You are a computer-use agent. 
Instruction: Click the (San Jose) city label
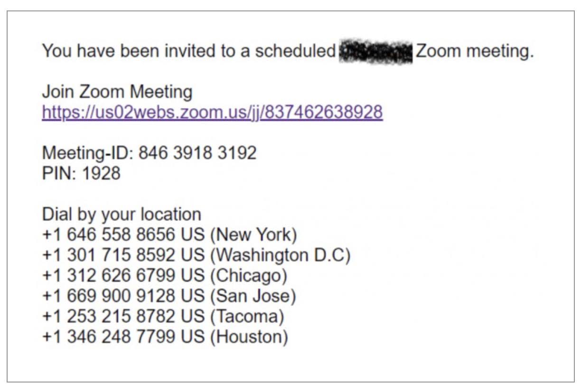point(253,296)
